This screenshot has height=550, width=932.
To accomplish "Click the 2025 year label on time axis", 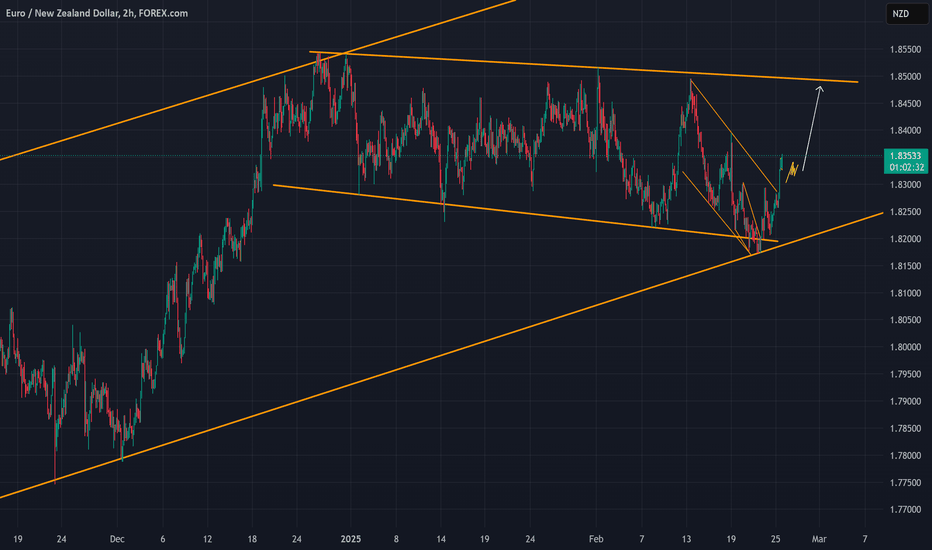I will 351,539.
